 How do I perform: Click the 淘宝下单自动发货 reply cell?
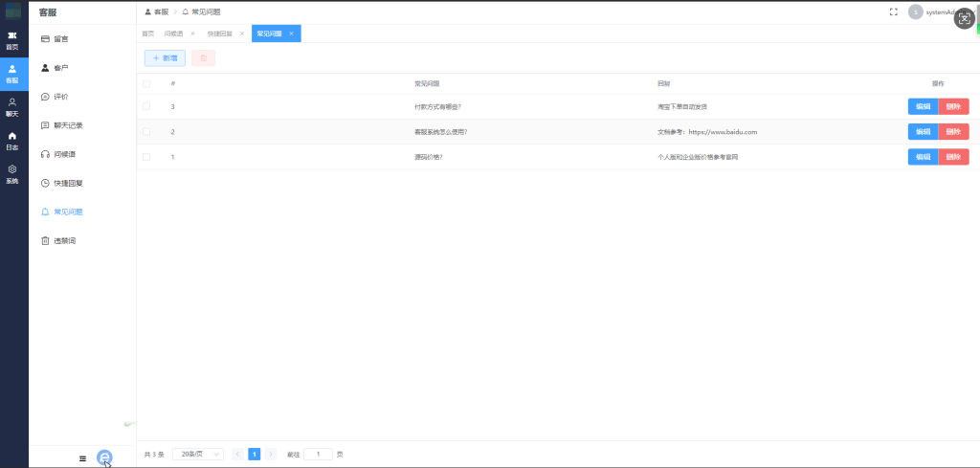(x=682, y=107)
